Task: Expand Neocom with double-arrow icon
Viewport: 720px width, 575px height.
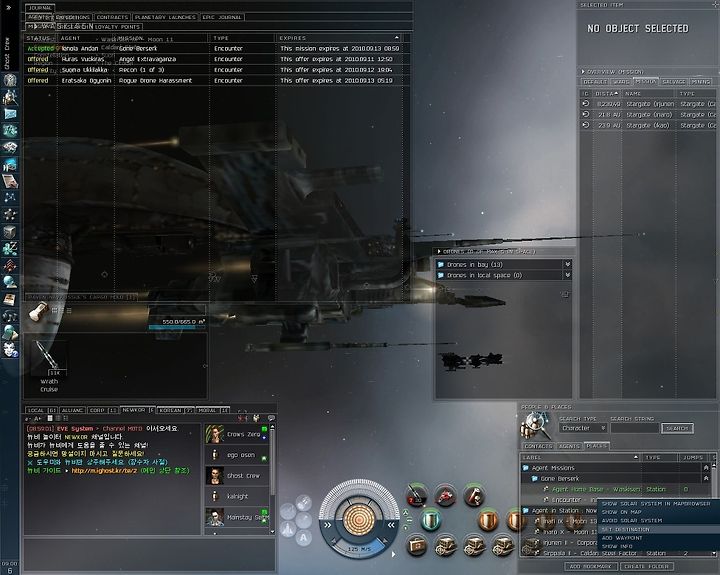Action: pos(10,7)
